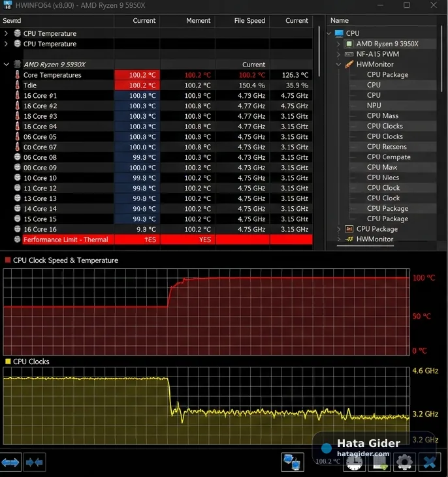Click the 99.9 °C value in 13 Core 13 row
The height and width of the screenshot is (477, 448).
click(144, 198)
